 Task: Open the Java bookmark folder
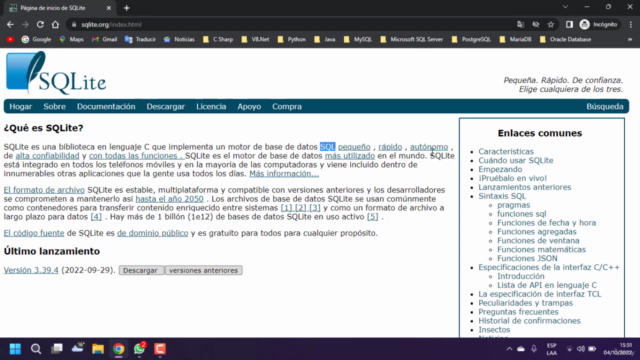(x=325, y=40)
